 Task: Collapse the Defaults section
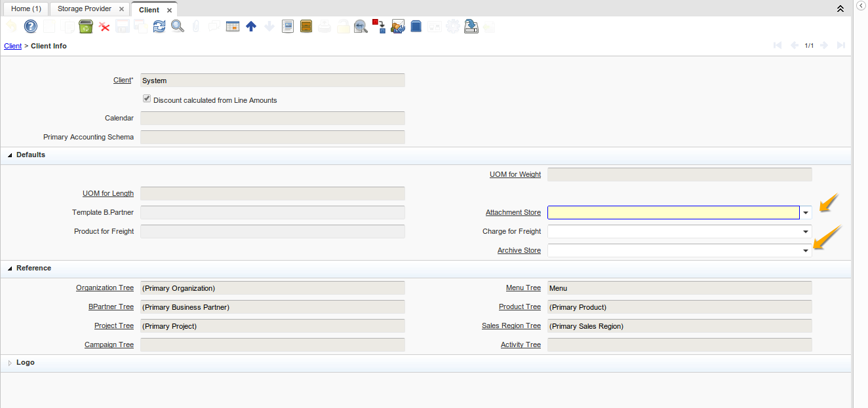click(10, 155)
